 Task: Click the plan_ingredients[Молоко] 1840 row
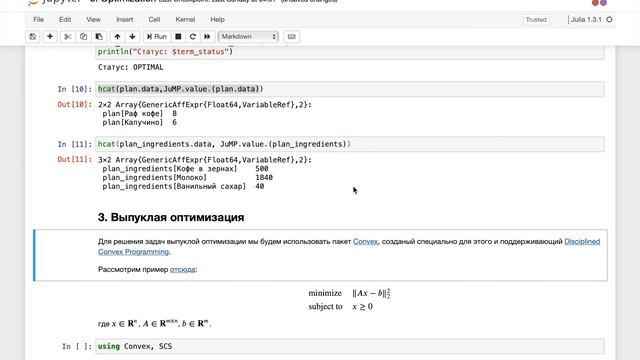click(187, 178)
